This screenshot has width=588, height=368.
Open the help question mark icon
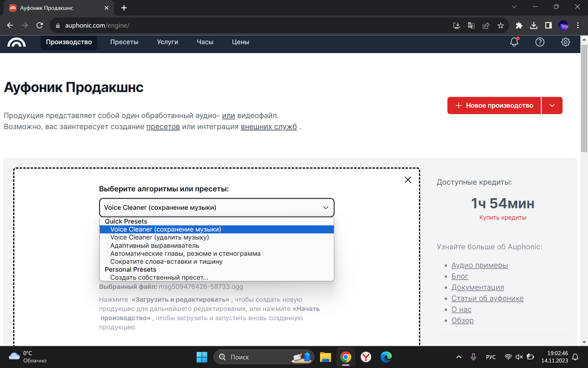(540, 42)
